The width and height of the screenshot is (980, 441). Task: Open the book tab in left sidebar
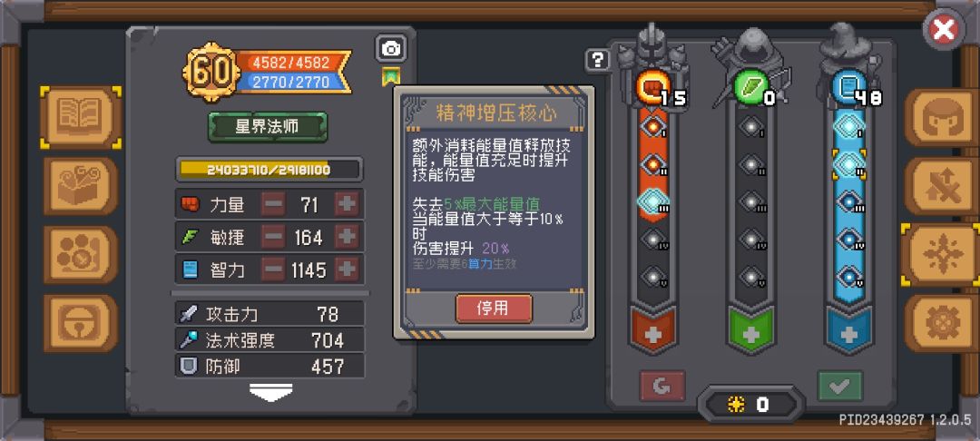click(x=81, y=117)
